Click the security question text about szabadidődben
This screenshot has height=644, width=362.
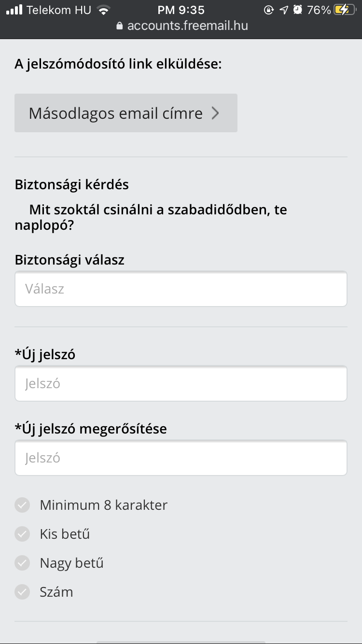click(x=151, y=218)
